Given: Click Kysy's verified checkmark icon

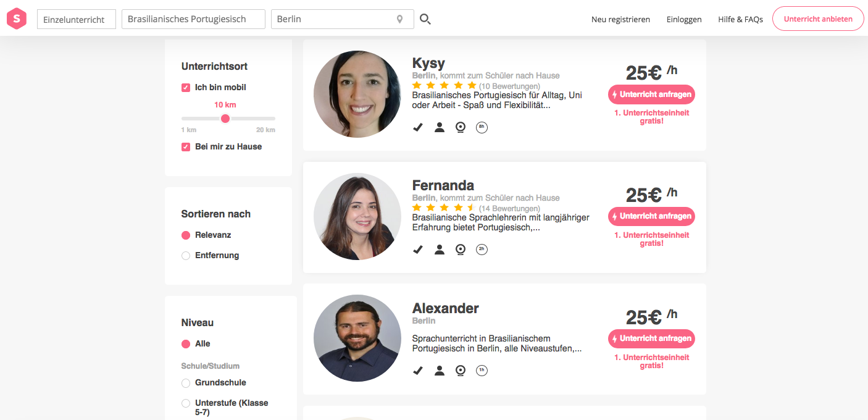Looking at the screenshot, I should tap(418, 127).
